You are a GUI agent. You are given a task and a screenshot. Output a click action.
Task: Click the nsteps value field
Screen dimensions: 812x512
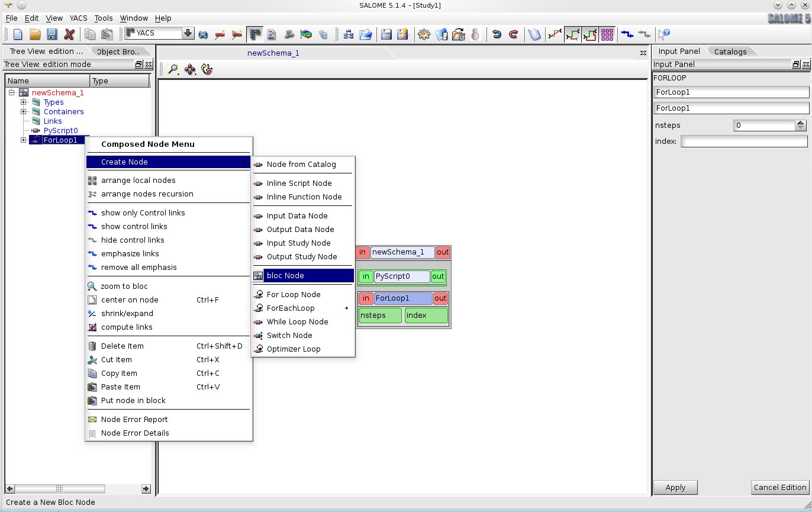(765, 125)
